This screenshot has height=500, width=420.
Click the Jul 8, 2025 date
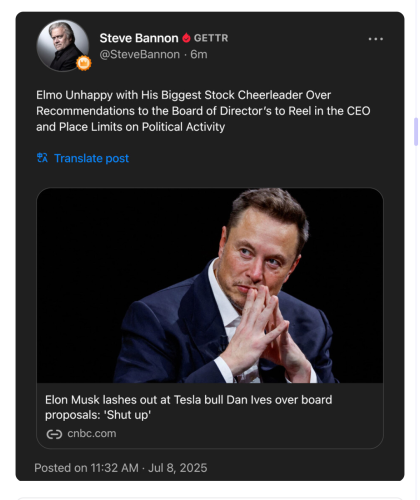[178, 468]
